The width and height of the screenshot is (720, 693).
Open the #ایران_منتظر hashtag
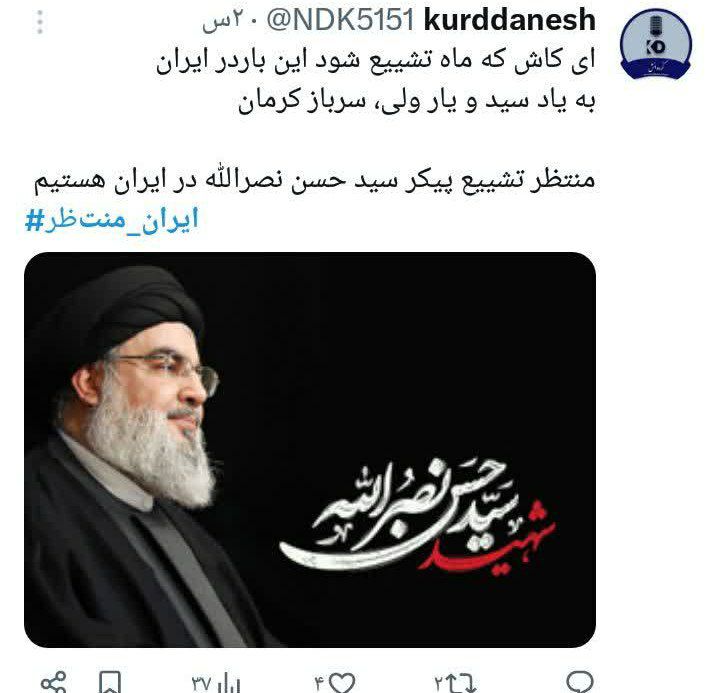tap(112, 220)
